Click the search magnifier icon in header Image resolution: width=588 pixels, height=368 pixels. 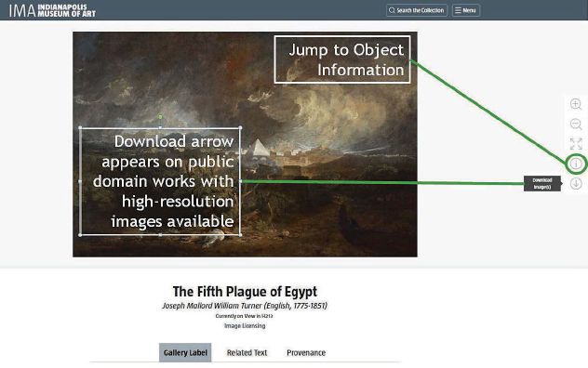pyautogui.click(x=392, y=10)
